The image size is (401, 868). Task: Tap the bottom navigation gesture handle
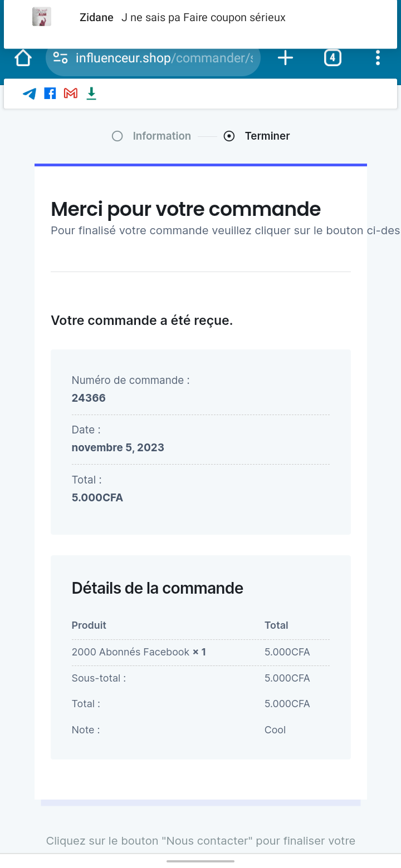200,861
